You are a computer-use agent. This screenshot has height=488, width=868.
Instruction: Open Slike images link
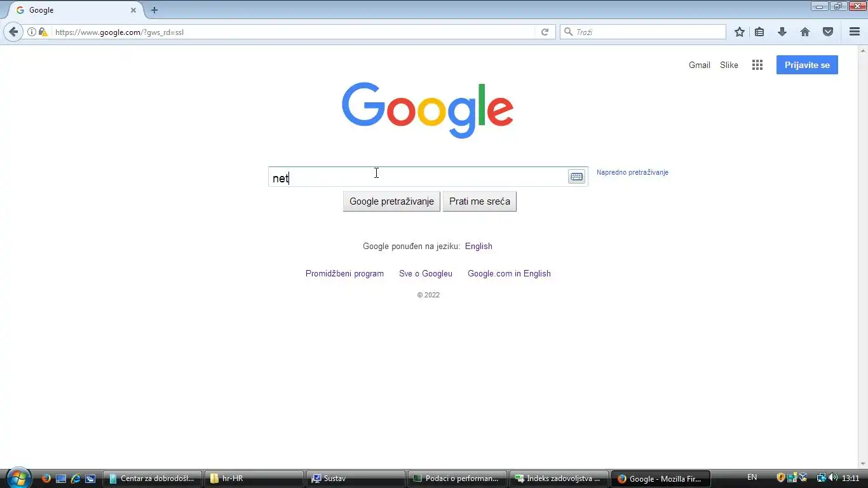click(x=729, y=65)
